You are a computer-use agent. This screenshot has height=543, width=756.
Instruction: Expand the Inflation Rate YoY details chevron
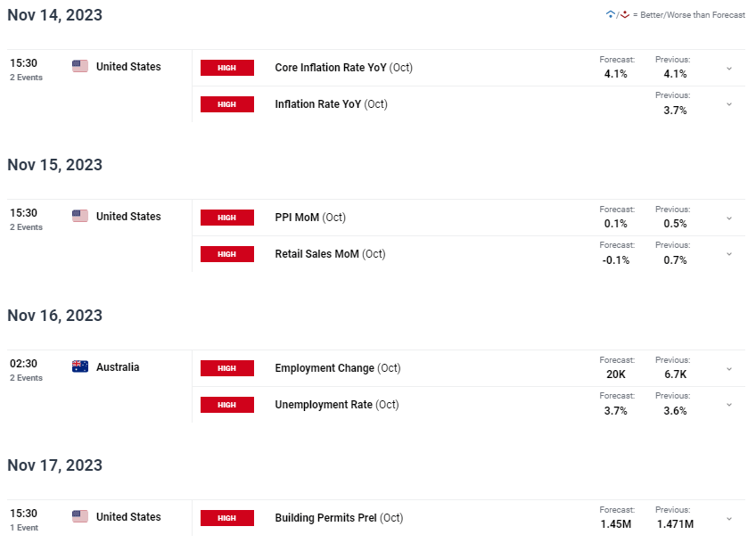[x=729, y=104]
